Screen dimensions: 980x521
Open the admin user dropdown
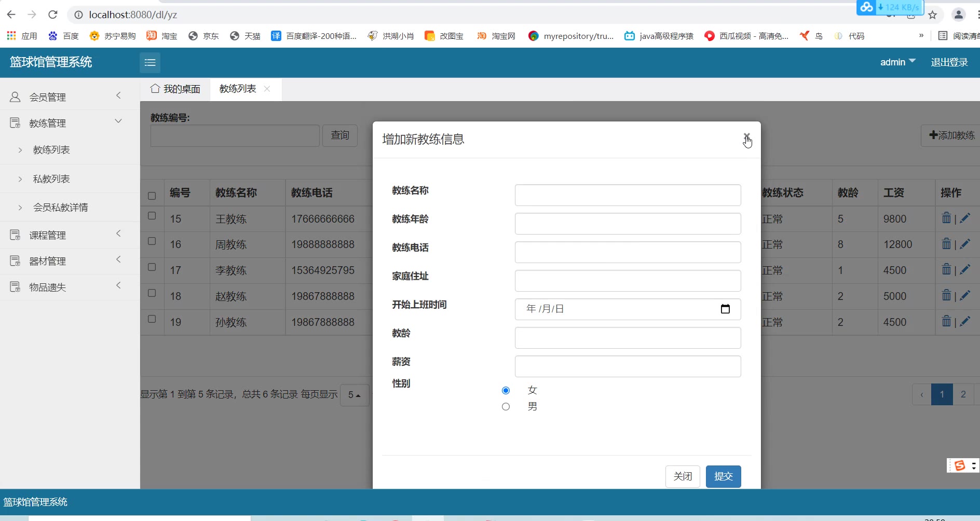897,62
